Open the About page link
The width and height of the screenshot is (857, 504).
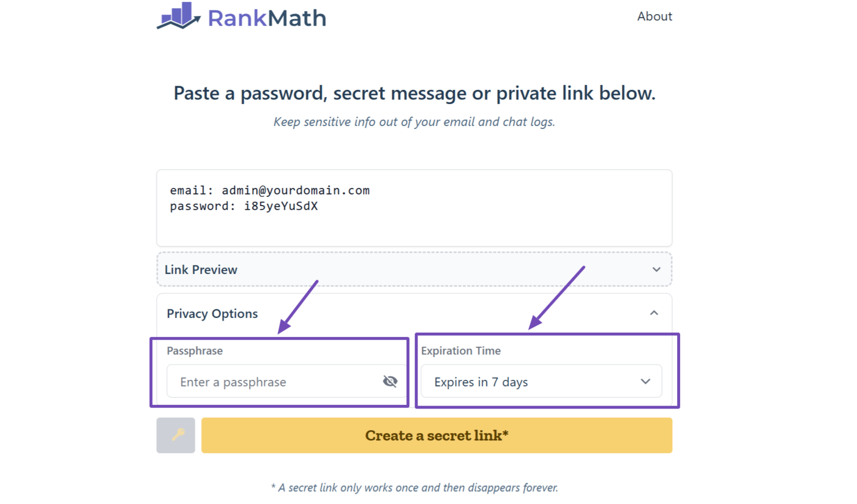[x=654, y=17]
